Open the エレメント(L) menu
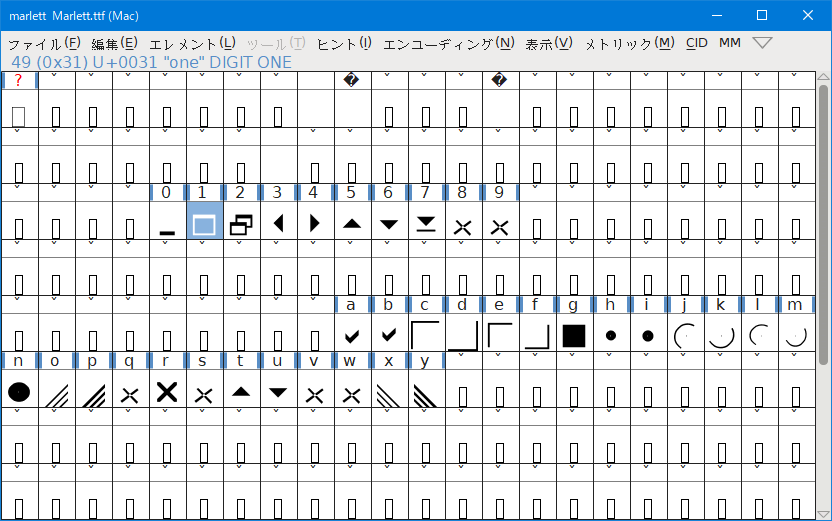This screenshot has height=521, width=832. point(192,44)
